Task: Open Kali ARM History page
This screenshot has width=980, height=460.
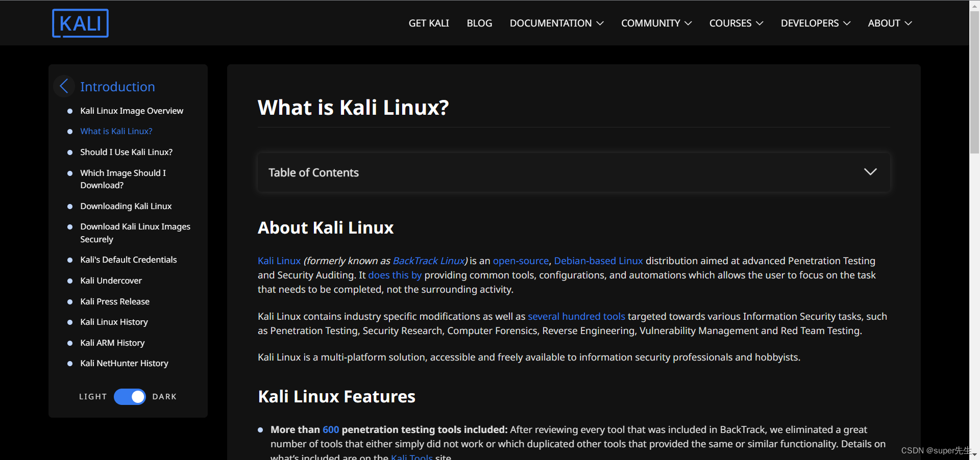Action: [112, 343]
